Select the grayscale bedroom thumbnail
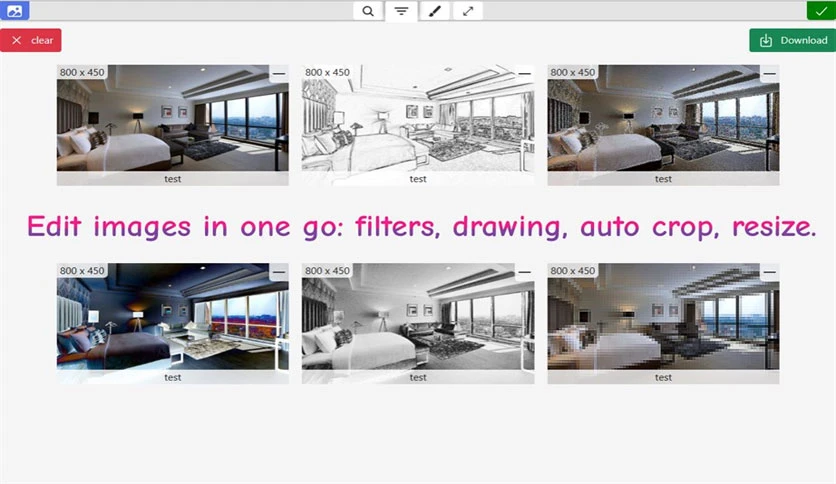This screenshot has width=836, height=484. click(418, 317)
